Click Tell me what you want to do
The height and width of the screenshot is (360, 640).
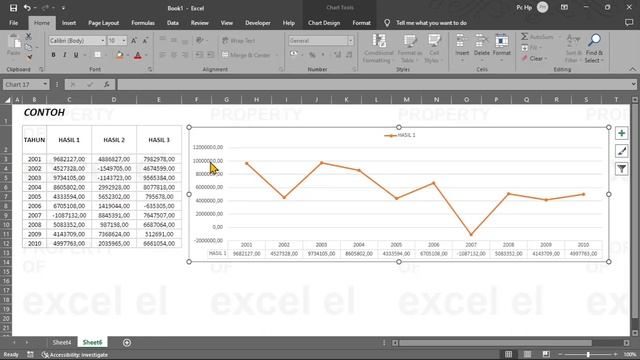pos(431,23)
